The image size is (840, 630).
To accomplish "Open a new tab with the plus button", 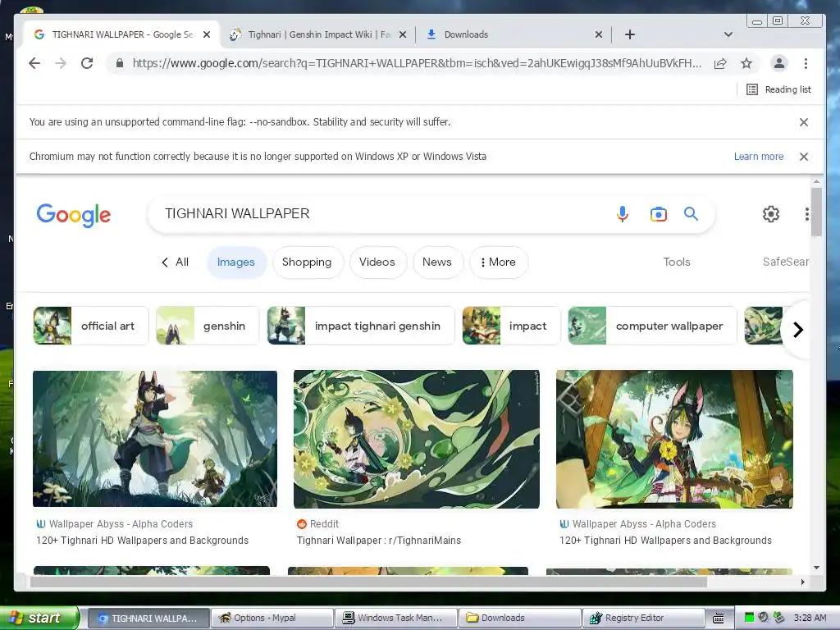I will 630,34.
